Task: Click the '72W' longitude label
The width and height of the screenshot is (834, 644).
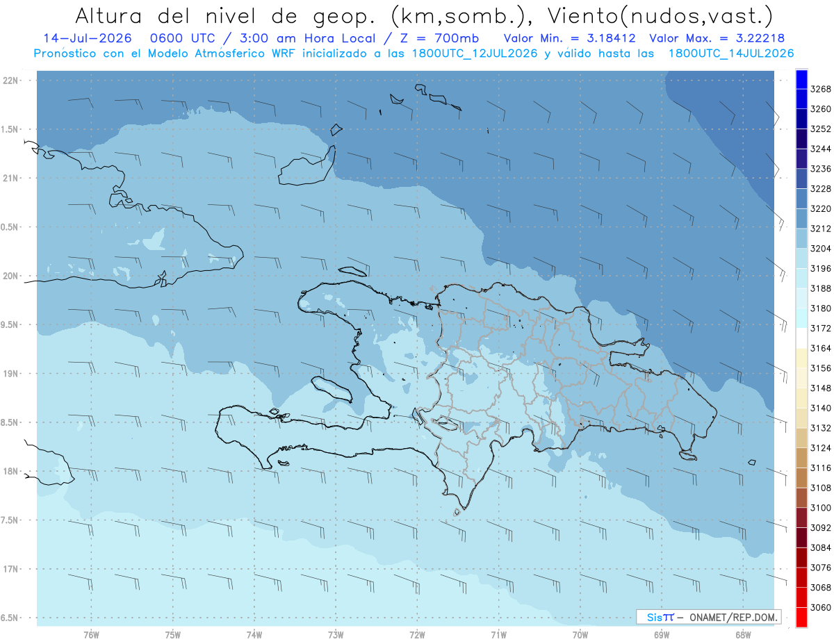Action: pyautogui.click(x=417, y=634)
